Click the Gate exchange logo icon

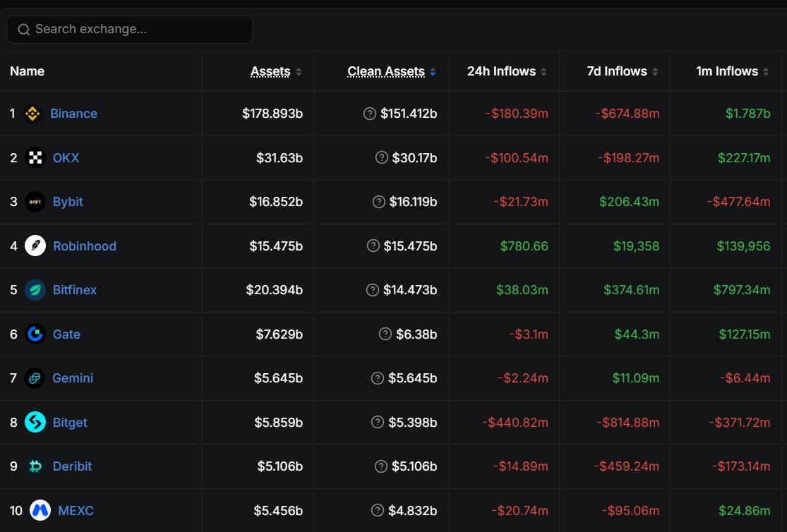35,334
